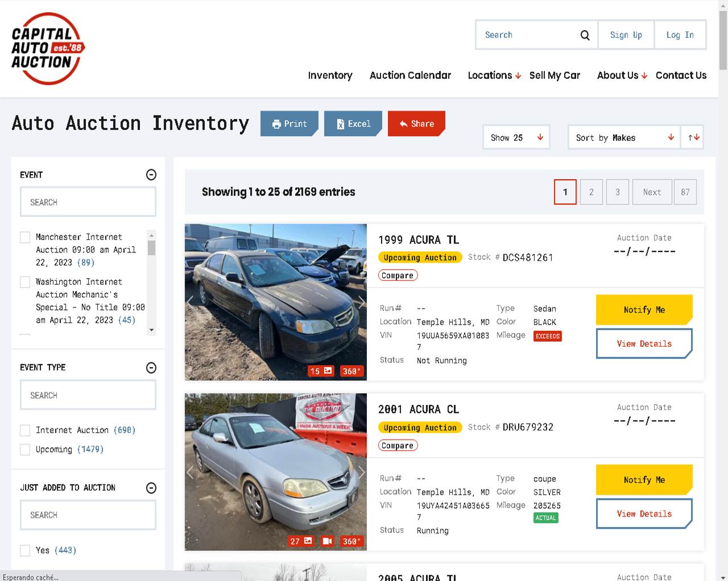The image size is (728, 581).
Task: Click the Capital Auto Auction logo
Action: [47, 49]
